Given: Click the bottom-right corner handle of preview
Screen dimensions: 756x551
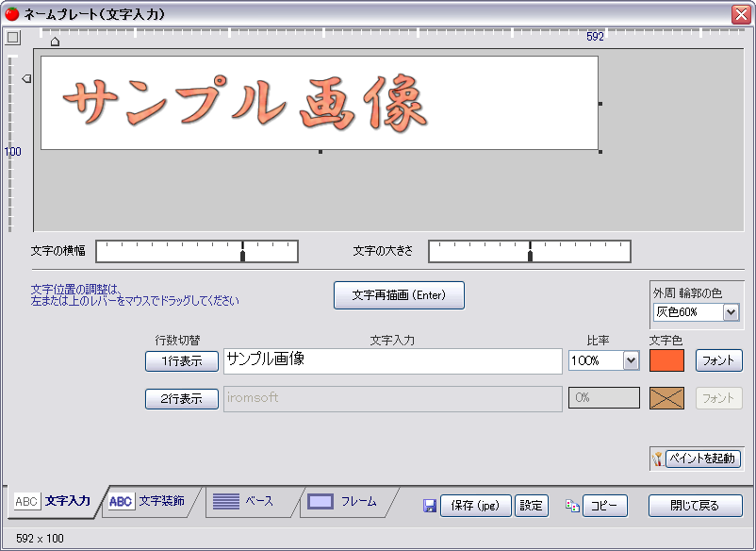Looking at the screenshot, I should point(600,152).
